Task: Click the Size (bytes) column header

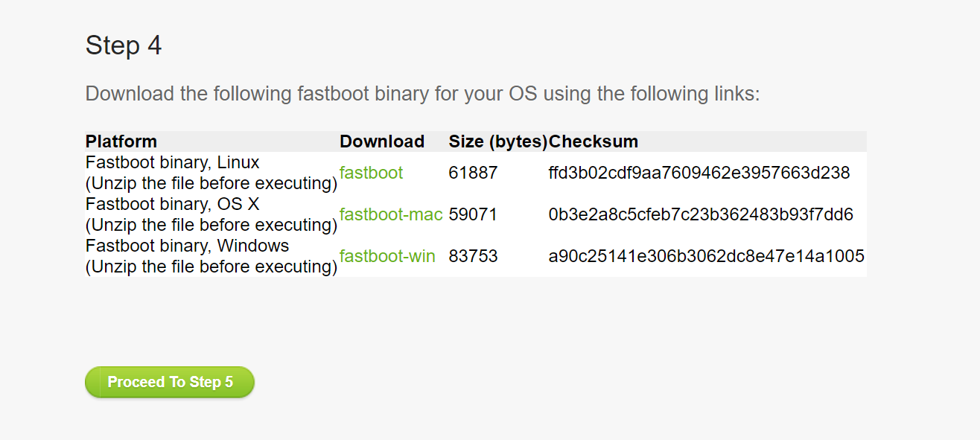Action: click(497, 141)
